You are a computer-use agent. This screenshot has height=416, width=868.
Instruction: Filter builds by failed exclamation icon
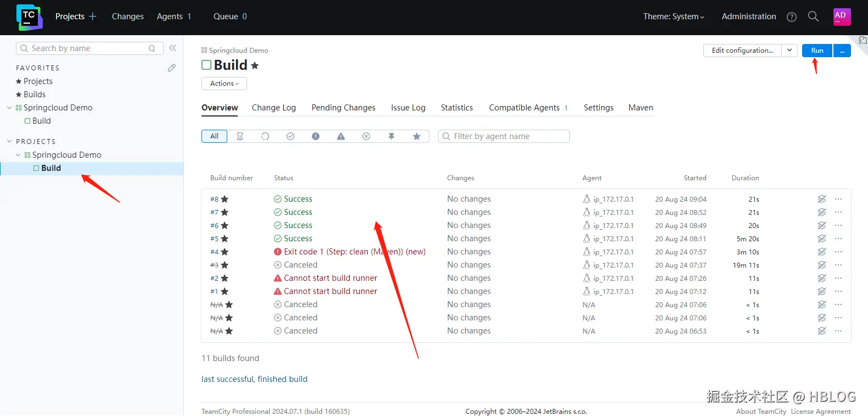[316, 136]
